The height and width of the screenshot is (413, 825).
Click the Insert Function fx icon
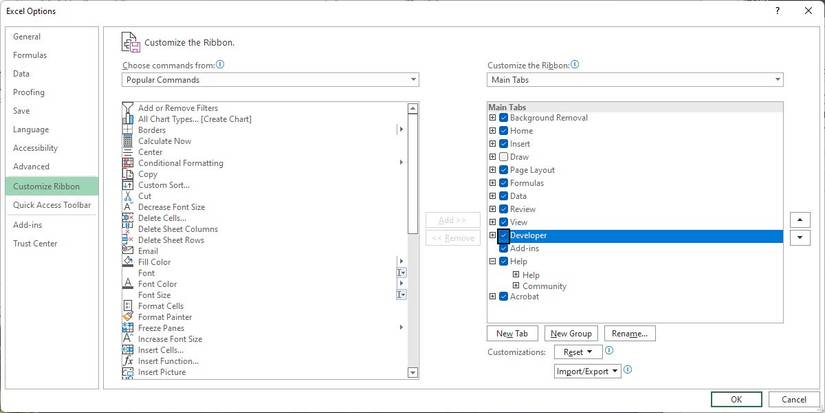coord(128,361)
